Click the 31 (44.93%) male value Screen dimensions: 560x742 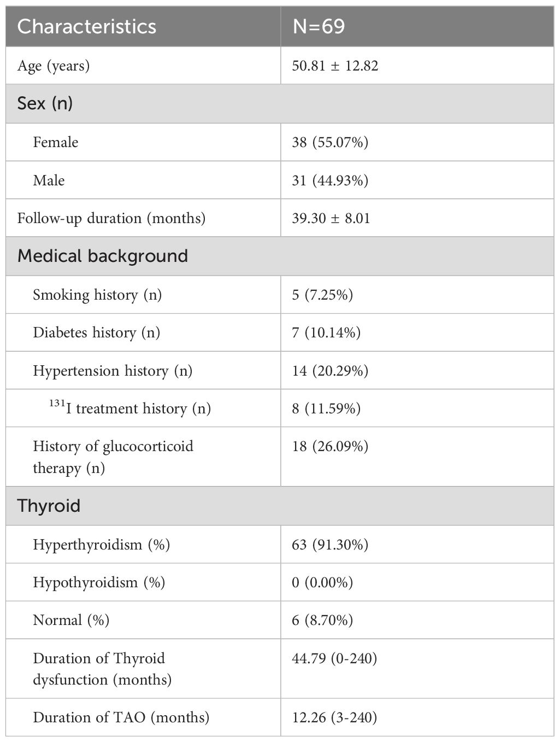(x=330, y=180)
